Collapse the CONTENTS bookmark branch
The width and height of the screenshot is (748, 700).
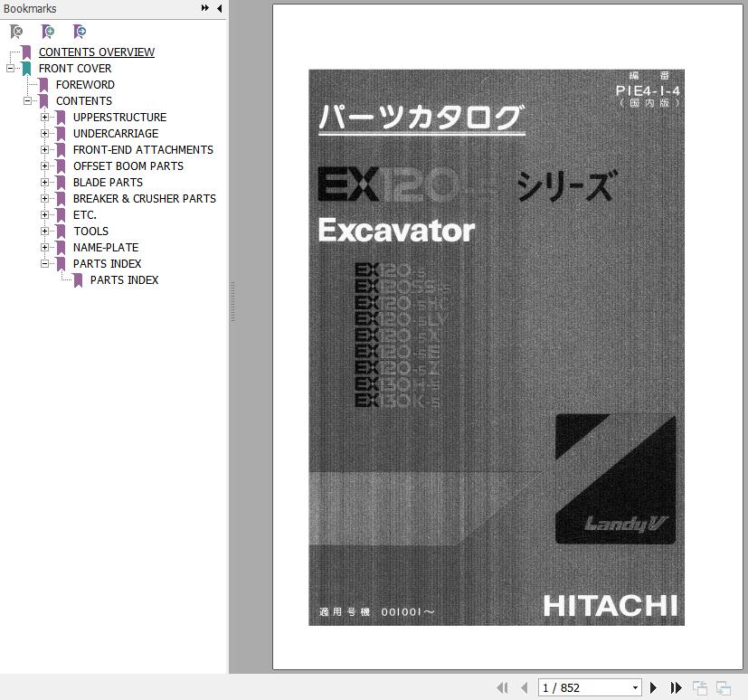point(27,100)
